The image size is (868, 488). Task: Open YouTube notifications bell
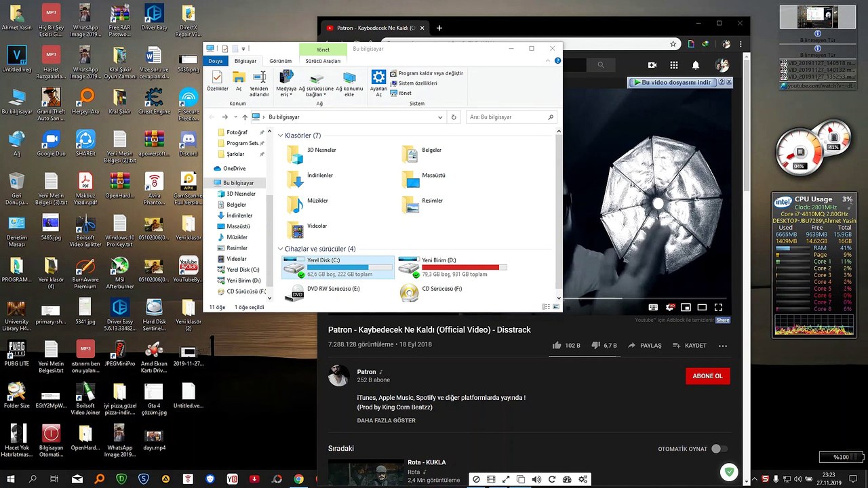(696, 65)
